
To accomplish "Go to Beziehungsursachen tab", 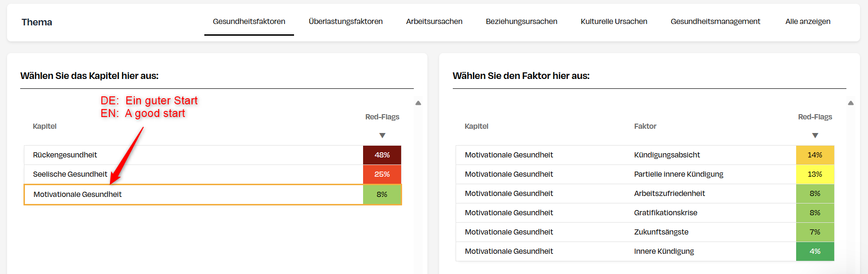I will pos(521,22).
